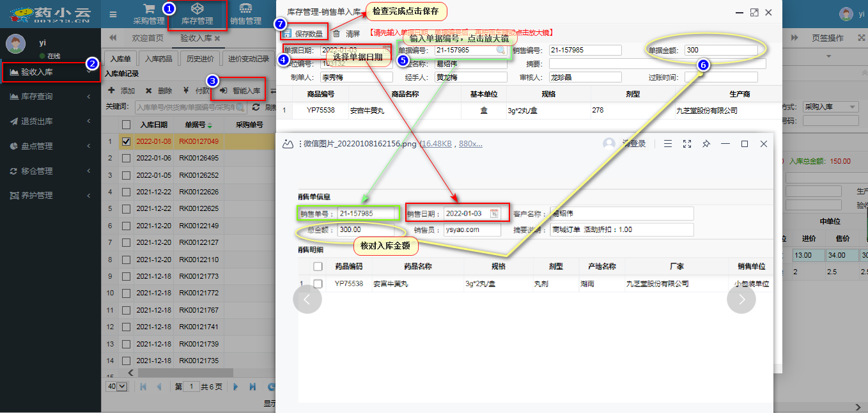Jump to last page of records
868x413 pixels.
point(253,387)
